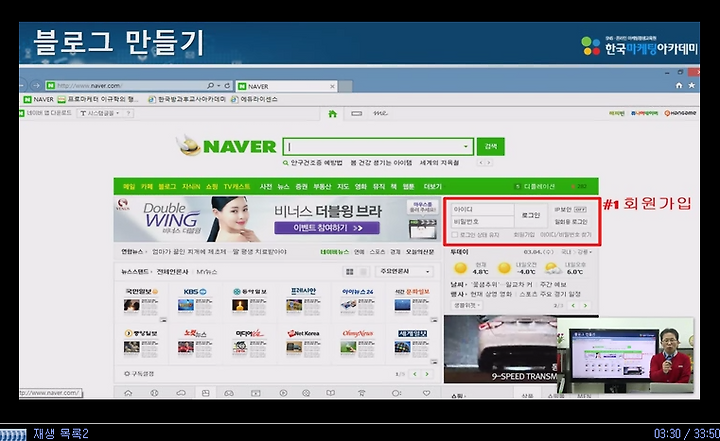This screenshot has width=720, height=441.
Task: Click 재생 목록2 in the player bar
Action: click(61, 433)
